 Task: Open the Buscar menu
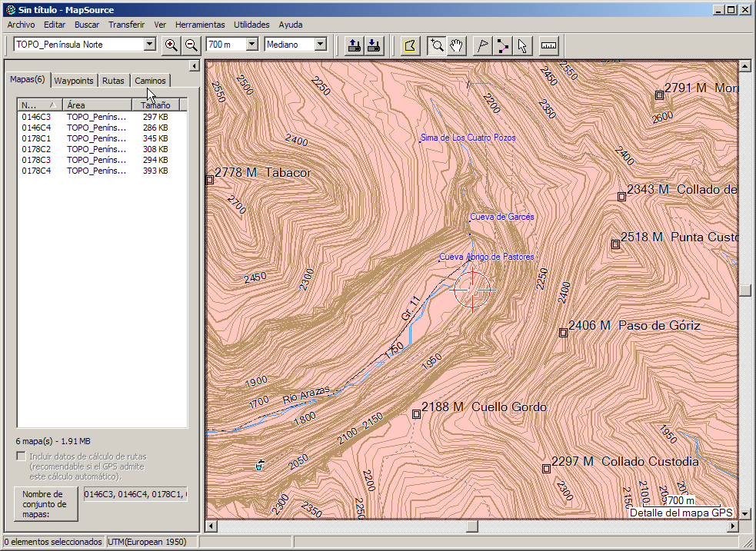[x=87, y=25]
